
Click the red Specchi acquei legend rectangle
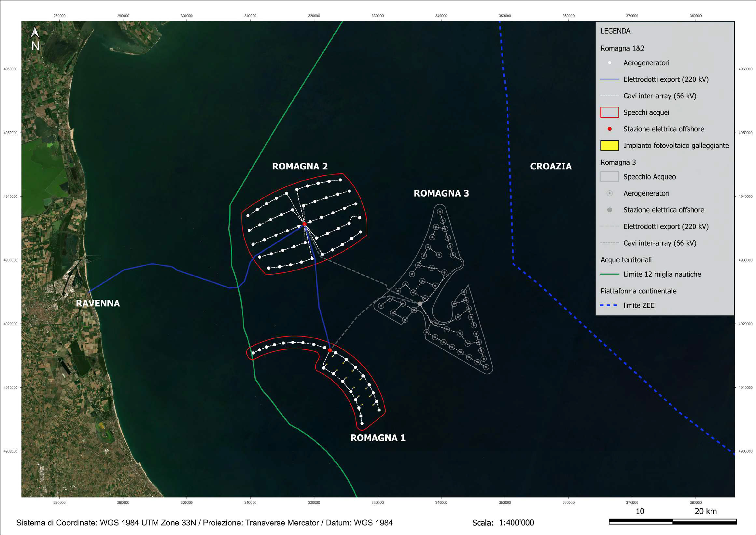click(609, 112)
